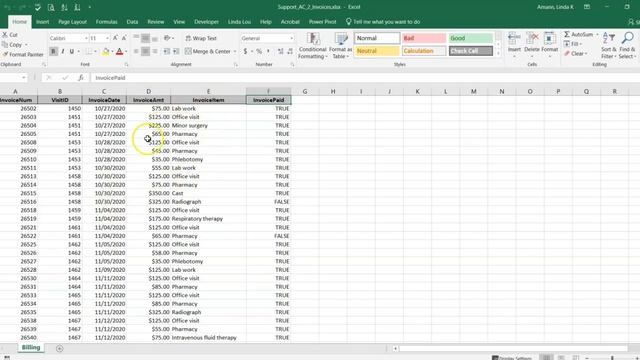The height and width of the screenshot is (360, 640).
Task: Click Increase Font Size icon
Action: tap(115, 38)
